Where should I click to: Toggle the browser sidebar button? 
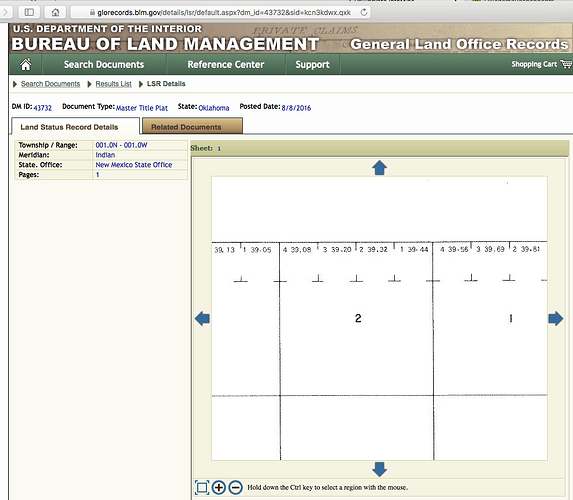(29, 12)
